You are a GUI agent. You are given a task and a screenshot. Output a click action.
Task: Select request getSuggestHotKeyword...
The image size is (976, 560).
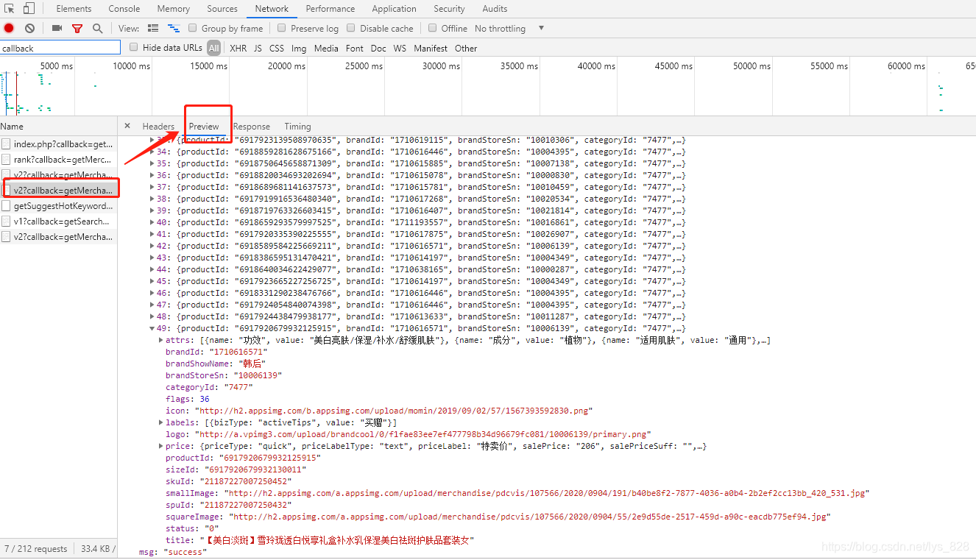[63, 206]
